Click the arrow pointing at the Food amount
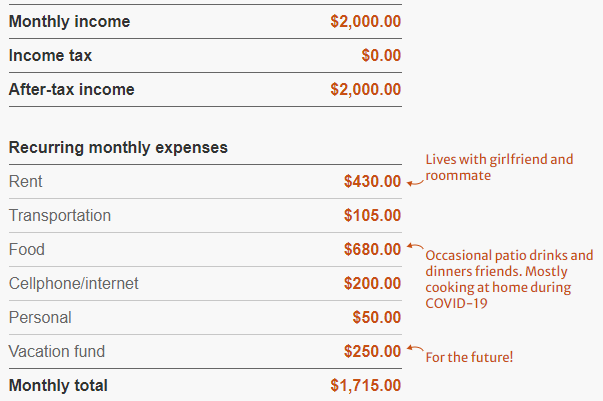This screenshot has width=603, height=401. [x=415, y=246]
